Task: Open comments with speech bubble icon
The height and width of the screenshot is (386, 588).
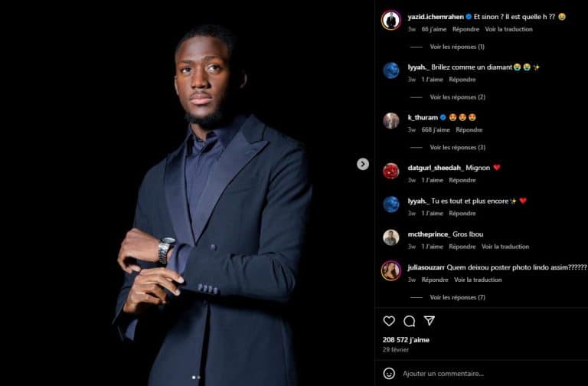Action: pos(409,321)
